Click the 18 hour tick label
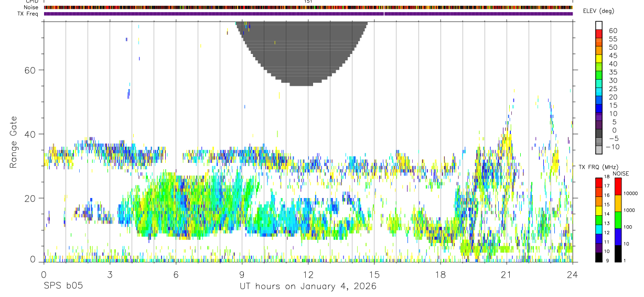644x297 pixels. (440, 274)
